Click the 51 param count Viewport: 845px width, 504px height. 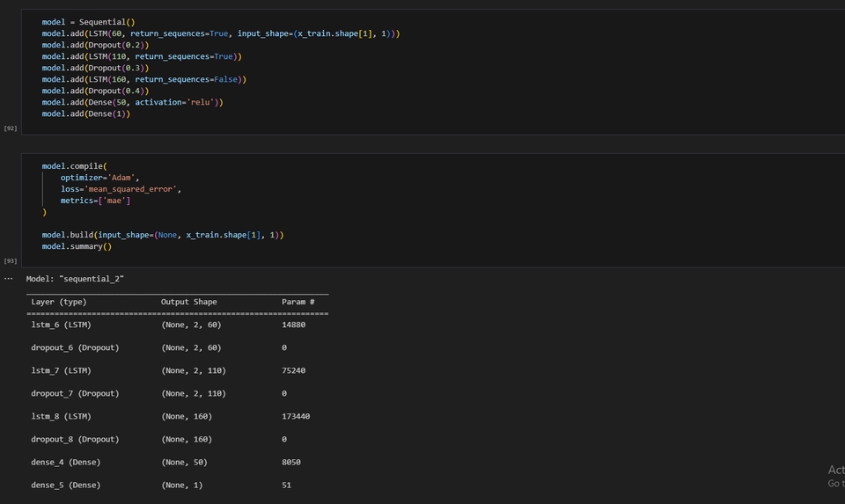(286, 486)
